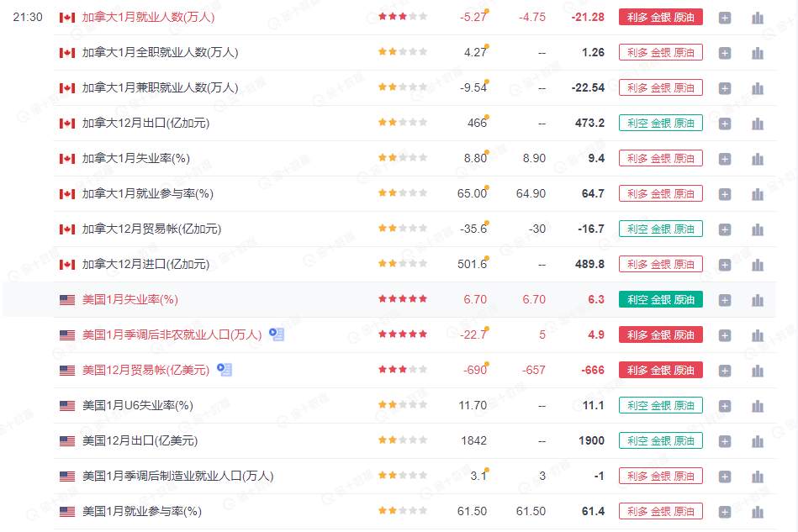Click the red 利多 金银 原油 tag for 加拿大1月就业人数
The height and width of the screenshot is (532, 798).
pyautogui.click(x=661, y=18)
